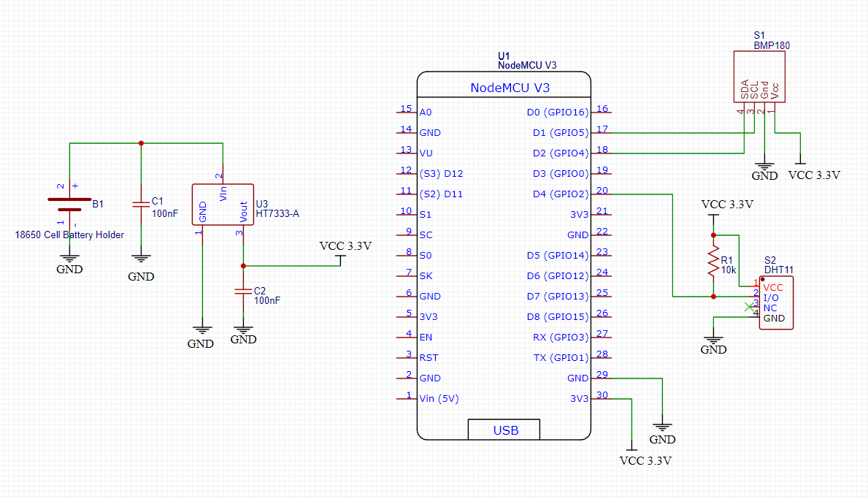Click the VU pin label
The height and width of the screenshot is (499, 868).
pyautogui.click(x=426, y=153)
